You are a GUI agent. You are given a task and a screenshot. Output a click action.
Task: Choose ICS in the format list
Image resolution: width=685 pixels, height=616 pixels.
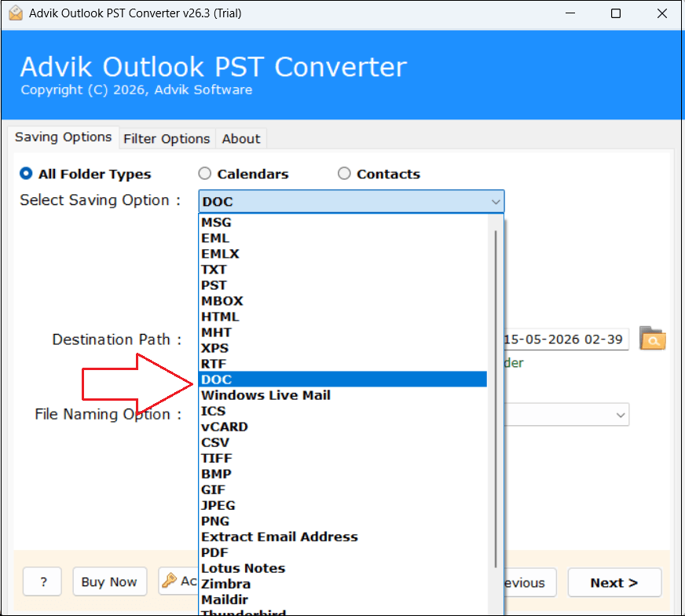343,411
